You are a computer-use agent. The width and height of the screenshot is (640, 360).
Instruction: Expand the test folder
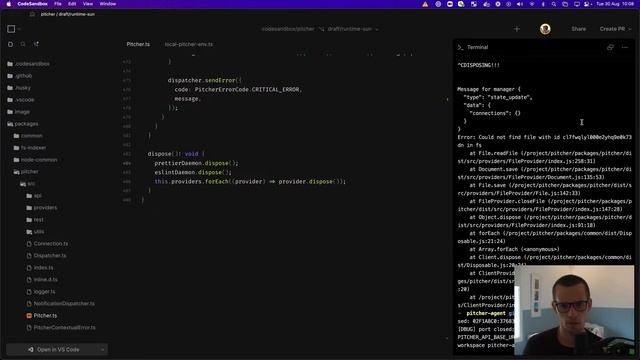point(35,220)
